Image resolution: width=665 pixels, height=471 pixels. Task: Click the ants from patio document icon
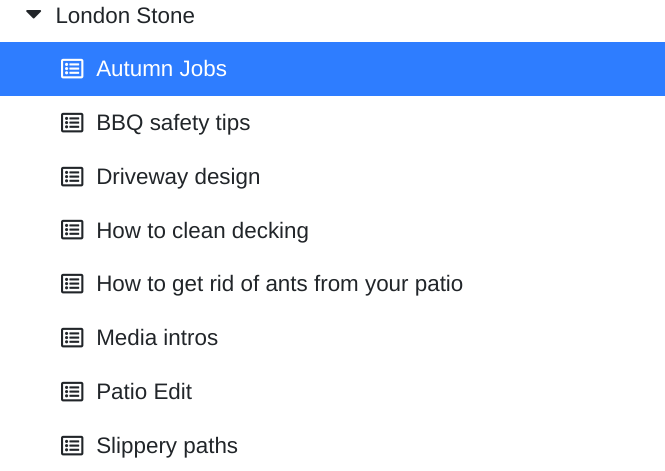(72, 284)
